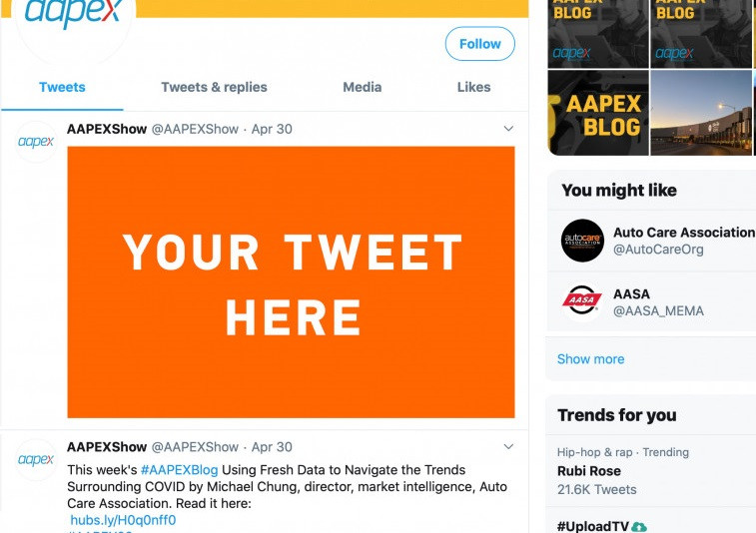Open the hubs.ly/H0q0nff0 link
This screenshot has height=533, width=756.
click(123, 520)
